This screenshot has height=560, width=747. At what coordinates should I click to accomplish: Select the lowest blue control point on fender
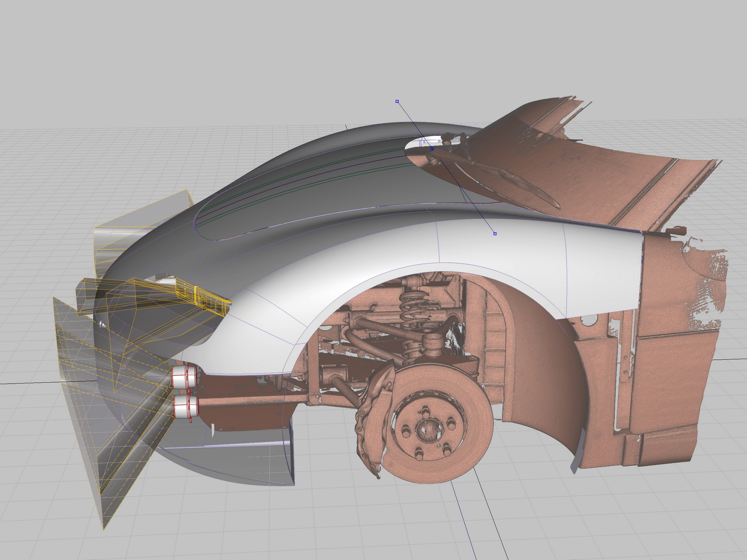(495, 234)
